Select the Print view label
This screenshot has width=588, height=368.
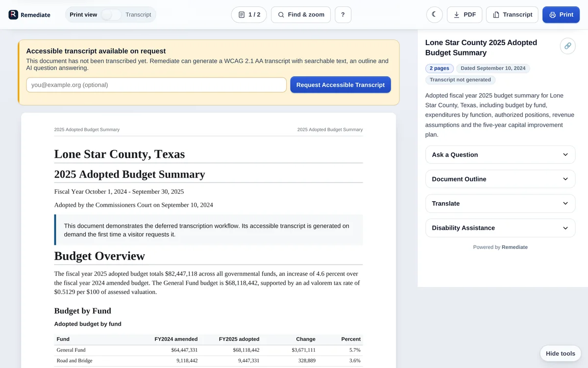click(x=83, y=15)
